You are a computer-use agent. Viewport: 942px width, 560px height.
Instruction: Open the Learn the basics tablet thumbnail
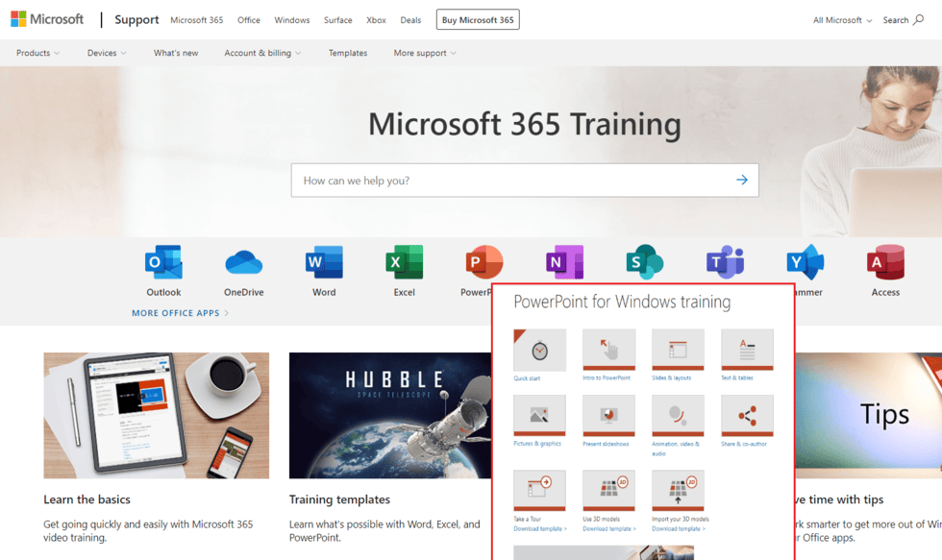pos(156,415)
